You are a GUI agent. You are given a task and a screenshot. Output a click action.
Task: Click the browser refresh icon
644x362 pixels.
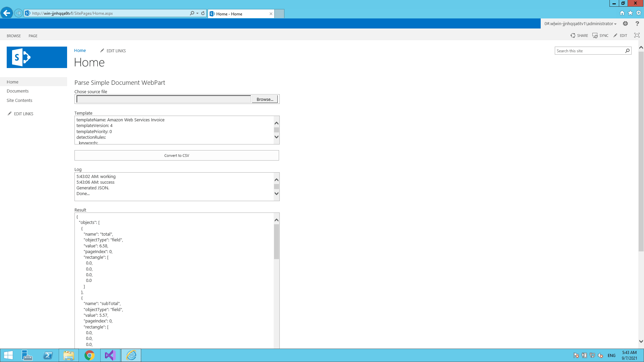[203, 13]
